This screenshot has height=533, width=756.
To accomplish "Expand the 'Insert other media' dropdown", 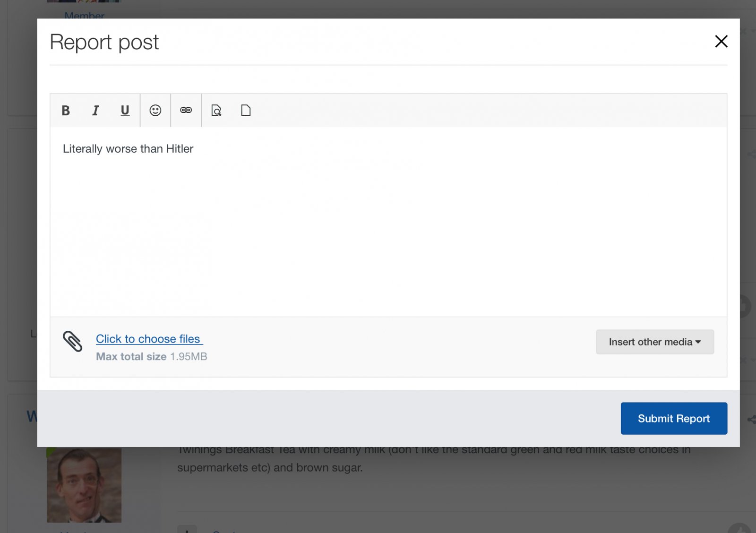I will point(655,342).
